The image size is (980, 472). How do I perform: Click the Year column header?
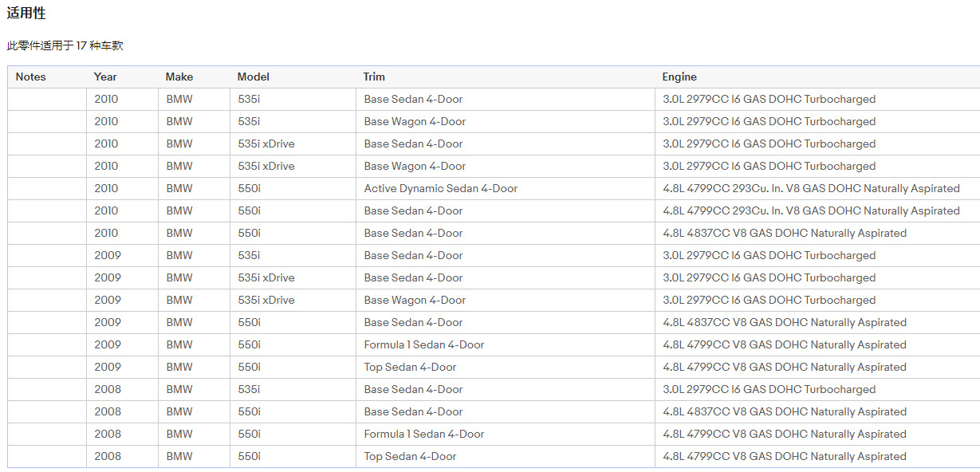(105, 77)
